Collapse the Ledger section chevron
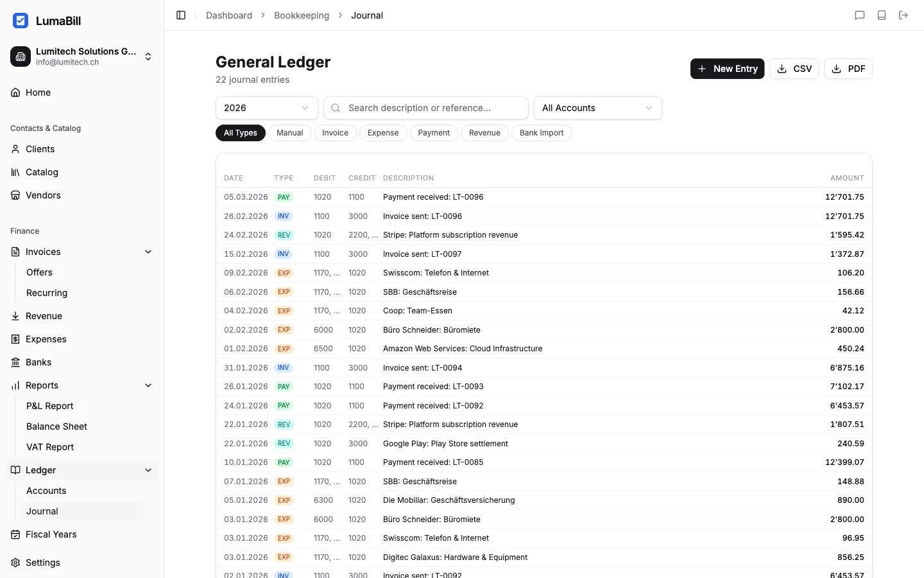Screen dimensions: 924x578 tap(148, 470)
